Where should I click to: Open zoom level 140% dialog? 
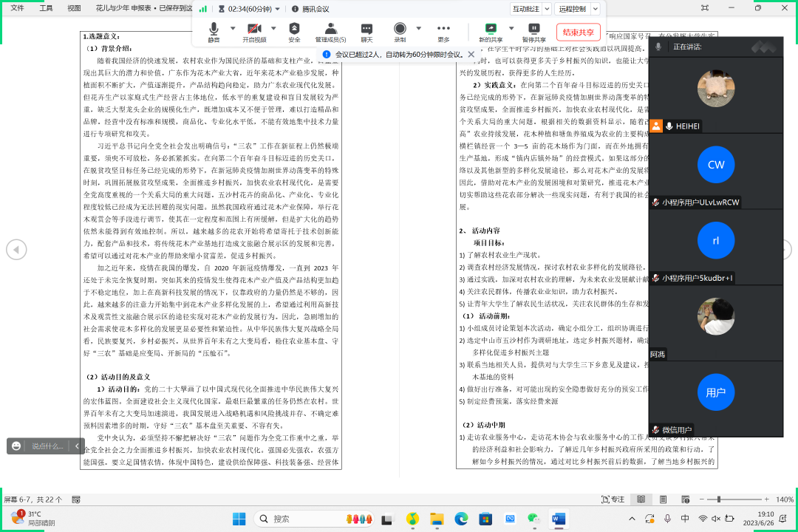point(784,499)
